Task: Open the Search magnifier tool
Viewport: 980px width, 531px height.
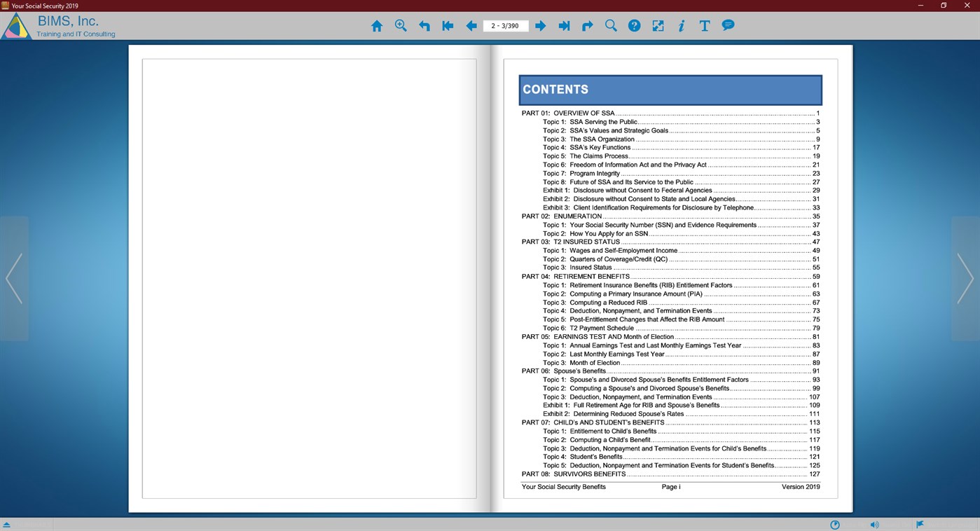Action: pyautogui.click(x=611, y=26)
